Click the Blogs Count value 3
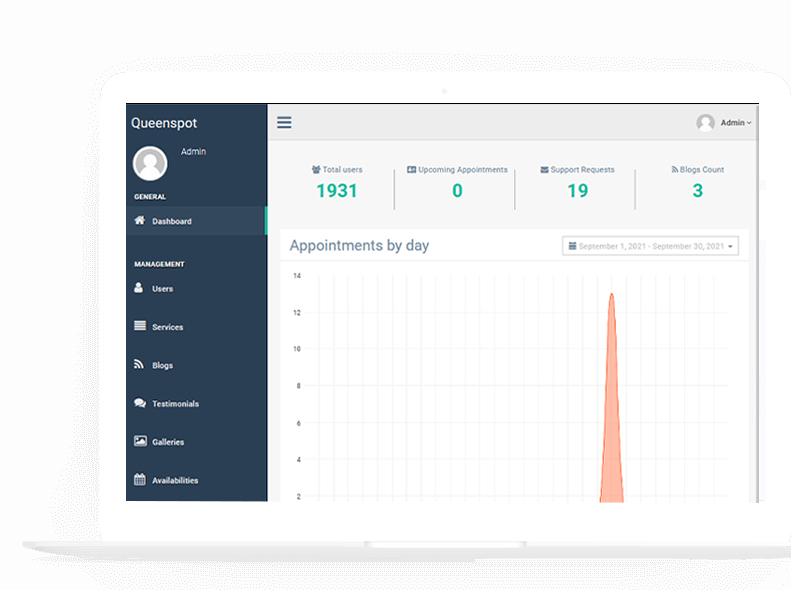Viewport: 791px width, 590px height. pyautogui.click(x=697, y=191)
